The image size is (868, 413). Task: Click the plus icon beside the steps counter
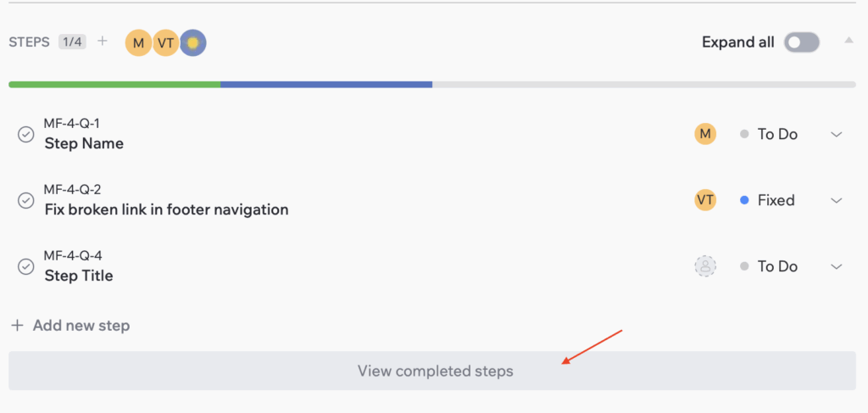pos(103,41)
